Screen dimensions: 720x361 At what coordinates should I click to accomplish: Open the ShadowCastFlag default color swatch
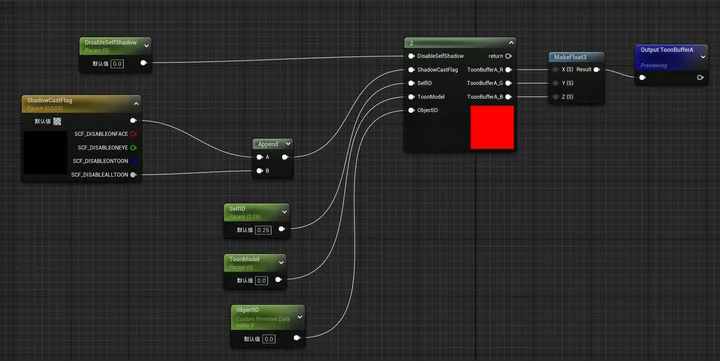57,121
